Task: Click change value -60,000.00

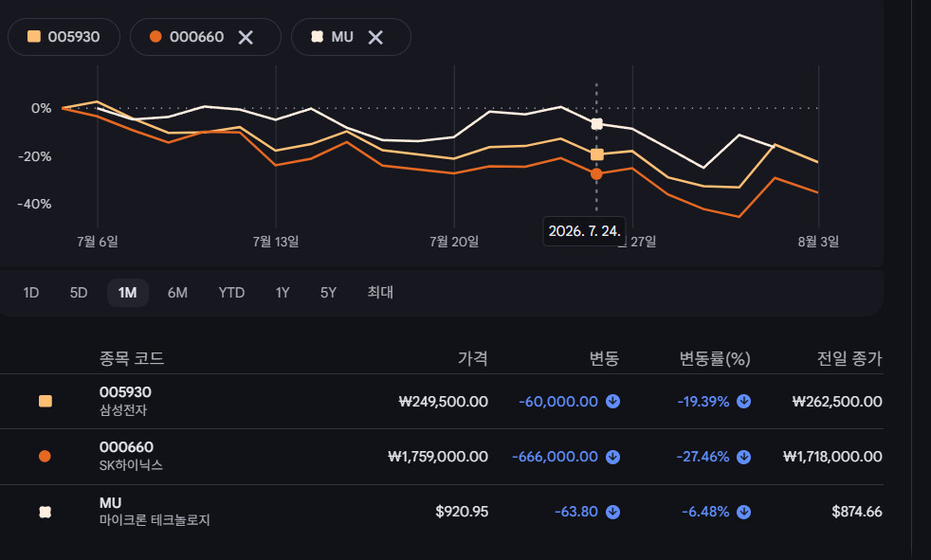Action: 558,402
